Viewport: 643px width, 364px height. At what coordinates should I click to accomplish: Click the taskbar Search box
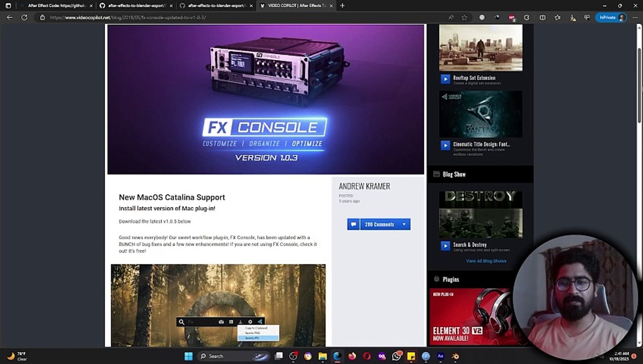click(235, 356)
